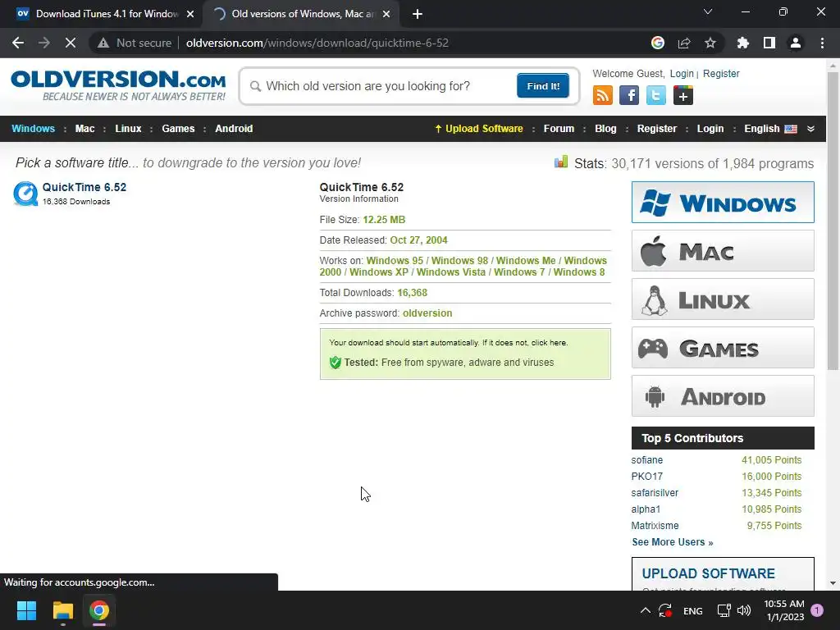This screenshot has width=840, height=630.
Task: Click the Chrome taskbar icon
Action: (x=99, y=610)
